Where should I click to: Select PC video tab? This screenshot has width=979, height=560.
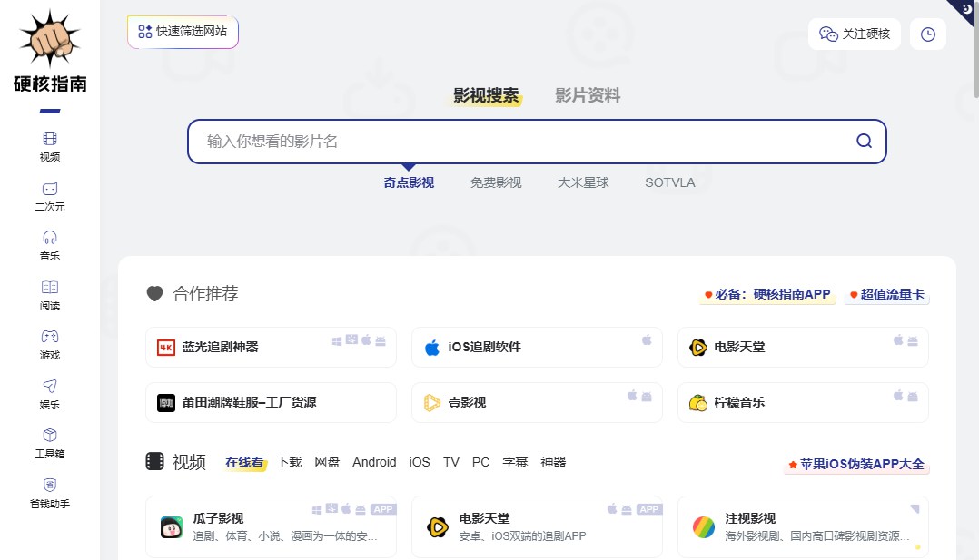[480, 462]
